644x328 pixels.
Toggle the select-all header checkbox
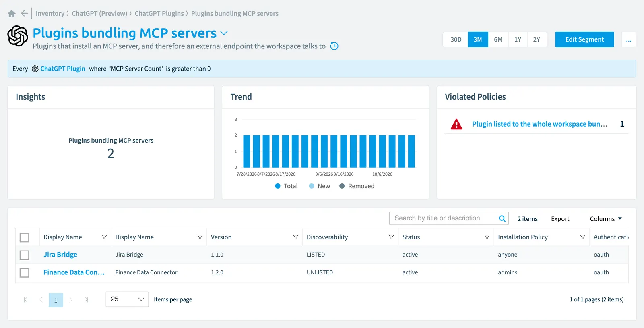click(25, 238)
